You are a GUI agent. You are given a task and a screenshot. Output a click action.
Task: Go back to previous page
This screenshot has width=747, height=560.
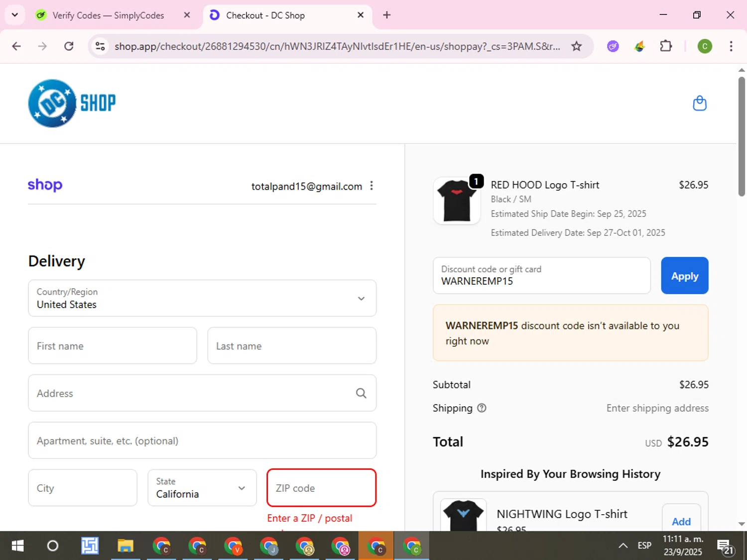pyautogui.click(x=16, y=46)
